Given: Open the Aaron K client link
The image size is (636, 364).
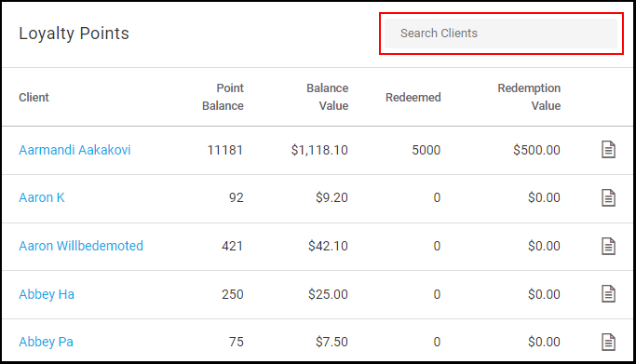Looking at the screenshot, I should coord(42,197).
